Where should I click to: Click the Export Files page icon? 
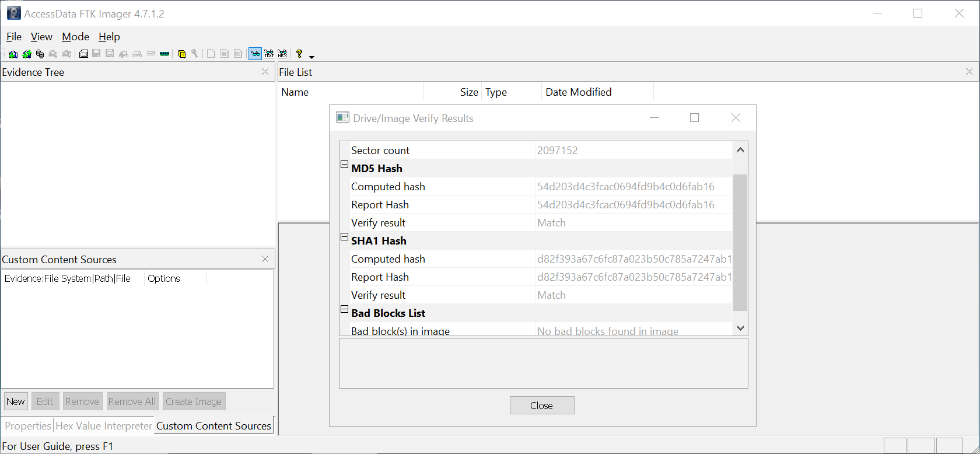tap(211, 54)
